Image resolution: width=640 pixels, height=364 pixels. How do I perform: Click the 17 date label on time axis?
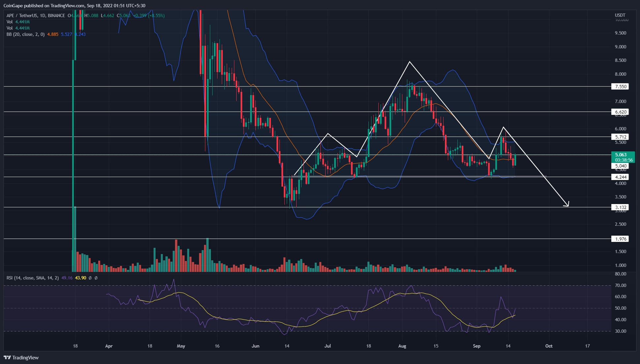tap(587, 346)
